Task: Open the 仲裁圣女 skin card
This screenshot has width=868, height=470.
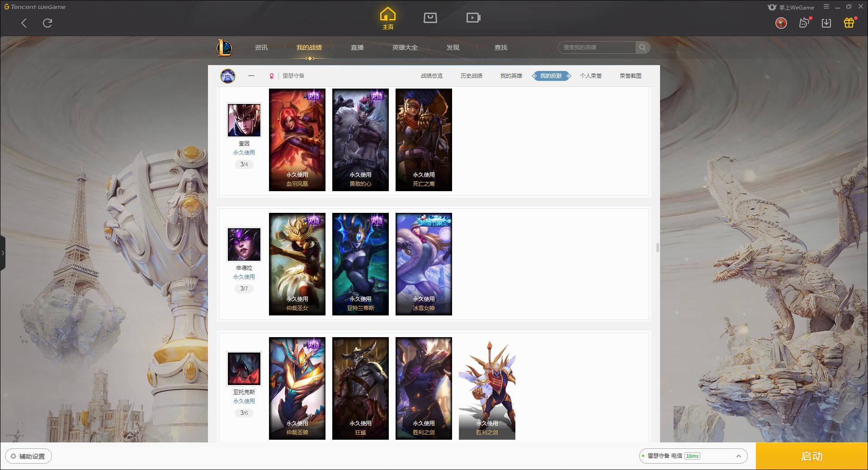Action: (x=297, y=264)
